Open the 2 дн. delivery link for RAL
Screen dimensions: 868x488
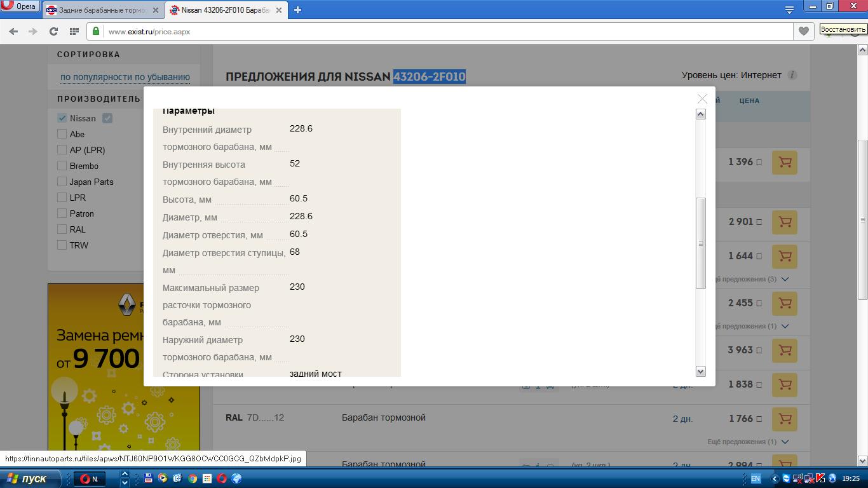[682, 419]
